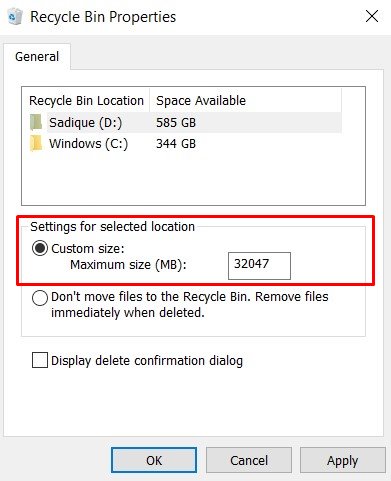Image resolution: width=391 pixels, height=481 pixels.
Task: Click the Recycle Bin Properties title bar text
Action: 103,17
